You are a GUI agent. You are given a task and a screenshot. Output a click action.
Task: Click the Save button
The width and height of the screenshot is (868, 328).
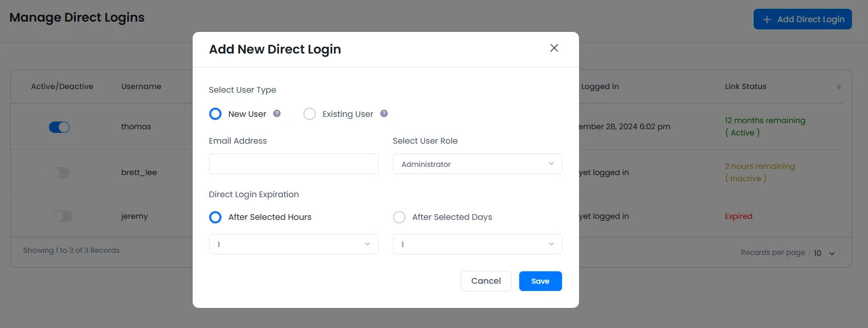pyautogui.click(x=540, y=281)
